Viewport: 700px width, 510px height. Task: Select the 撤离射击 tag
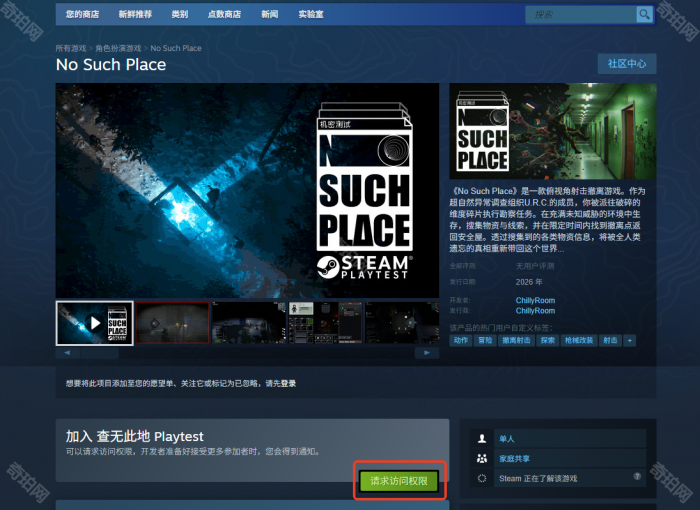[x=517, y=340]
